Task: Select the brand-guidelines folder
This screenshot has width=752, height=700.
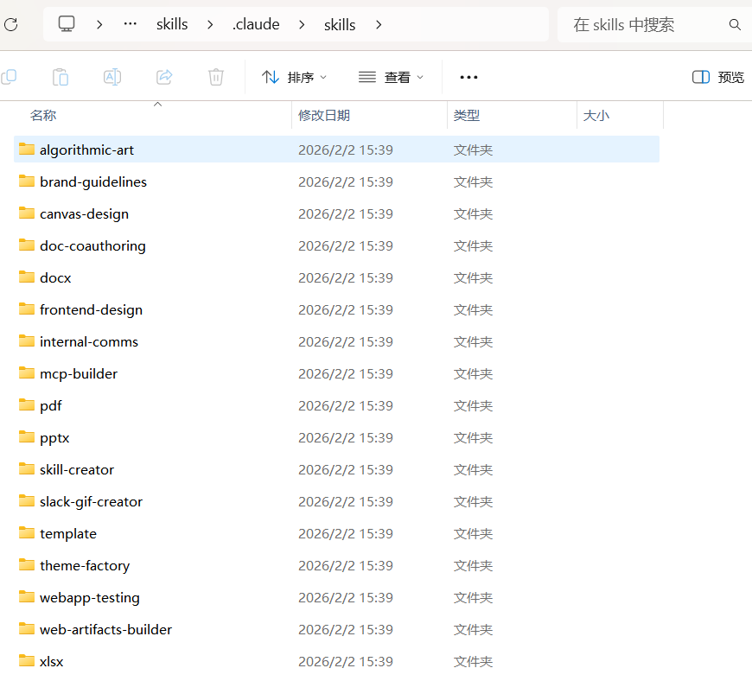Action: [337, 181]
